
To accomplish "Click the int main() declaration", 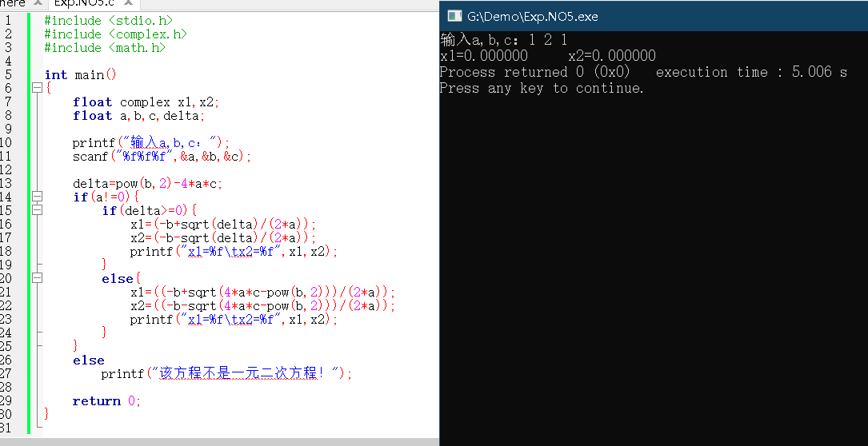I will [81, 74].
